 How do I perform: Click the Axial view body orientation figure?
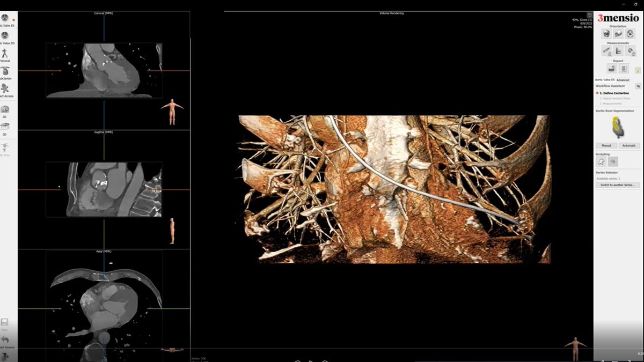click(172, 350)
